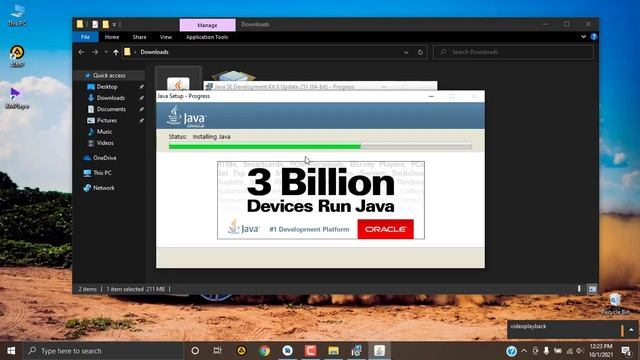Click the Search Downloads field
Image resolution: width=640 pixels, height=360 pixels.
click(x=513, y=52)
